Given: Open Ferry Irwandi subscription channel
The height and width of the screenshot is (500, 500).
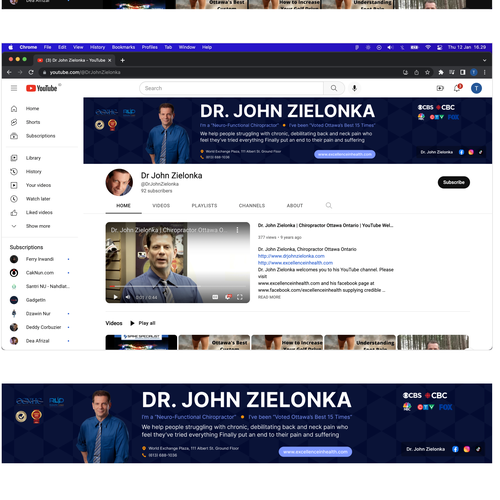Looking at the screenshot, I should click(x=40, y=259).
